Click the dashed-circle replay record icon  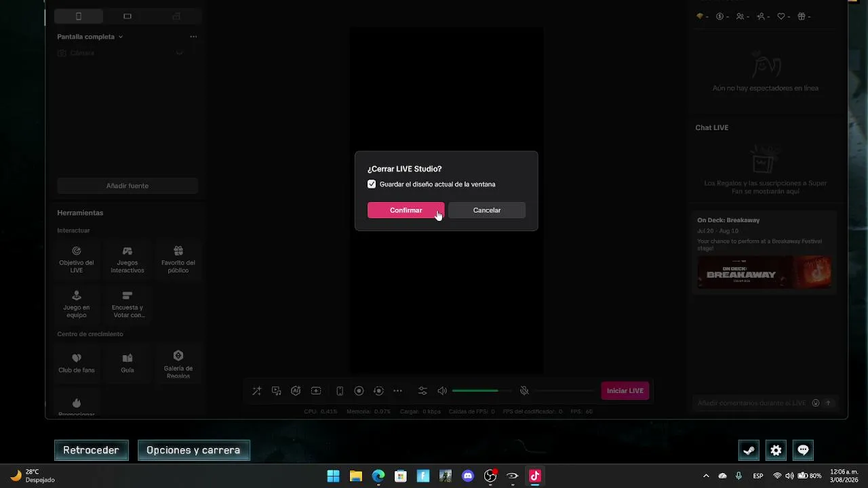[378, 391]
